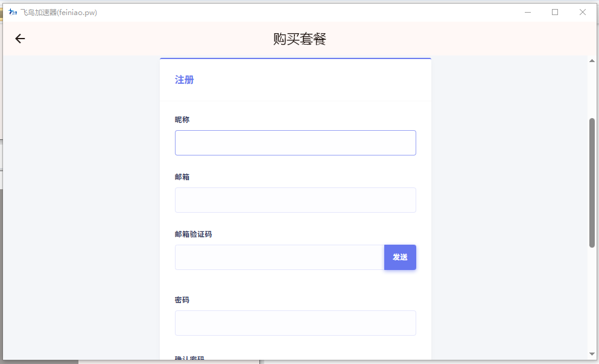Click the scrollbar down arrow
The width and height of the screenshot is (599, 364).
click(x=592, y=354)
